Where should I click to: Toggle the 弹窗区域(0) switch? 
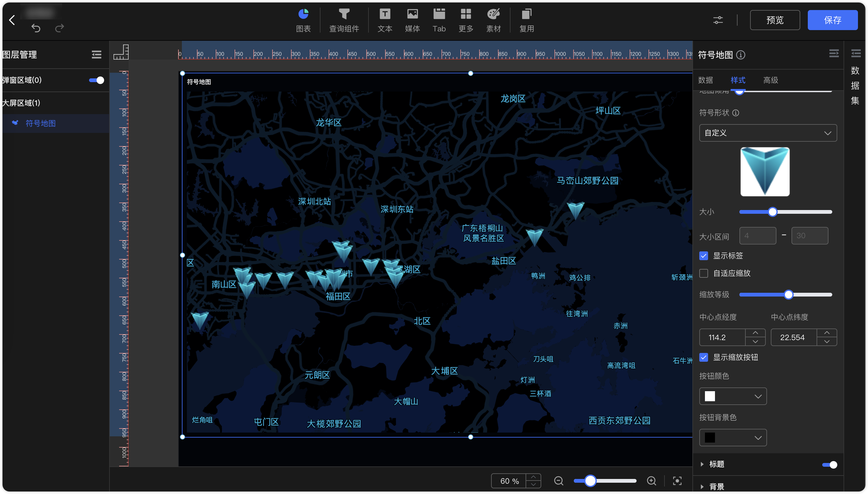pyautogui.click(x=96, y=80)
